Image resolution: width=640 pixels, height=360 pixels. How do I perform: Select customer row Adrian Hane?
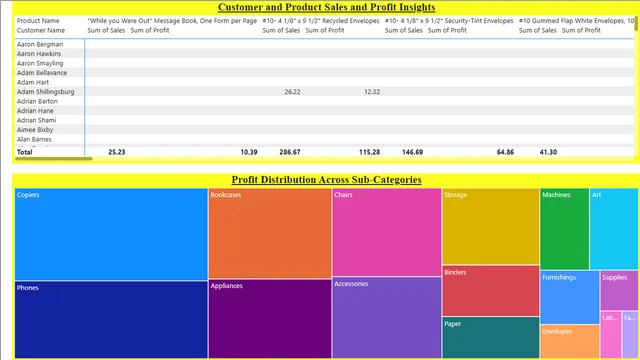tap(35, 111)
